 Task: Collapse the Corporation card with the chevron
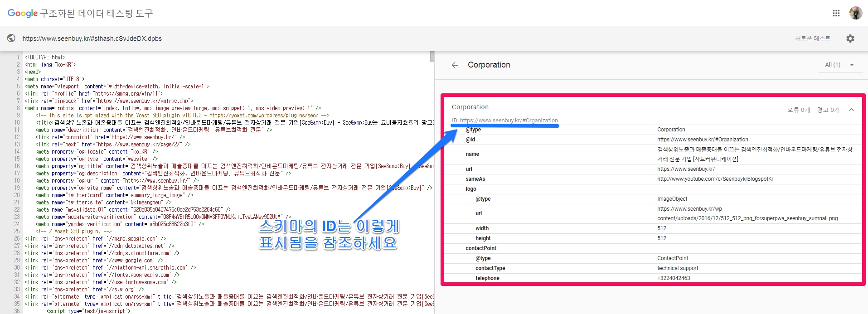click(x=851, y=110)
